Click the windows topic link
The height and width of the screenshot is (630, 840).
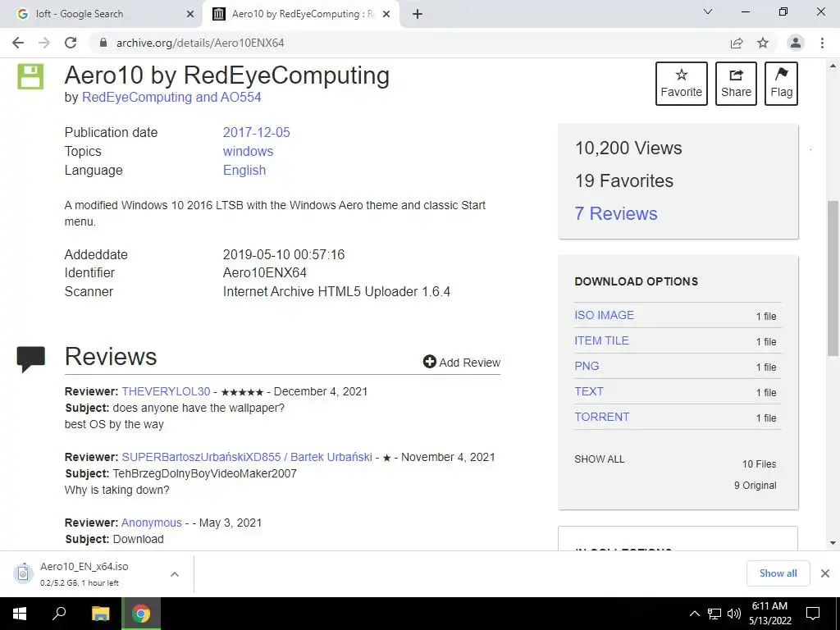(x=248, y=151)
